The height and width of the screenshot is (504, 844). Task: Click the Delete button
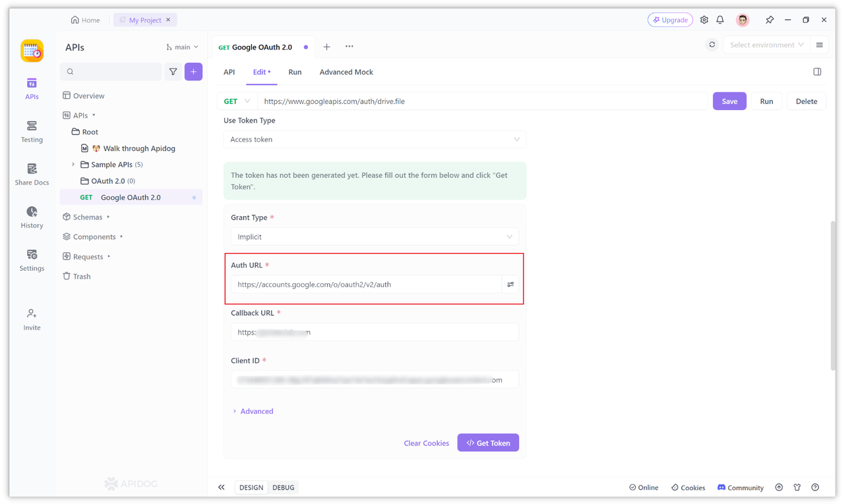click(806, 101)
